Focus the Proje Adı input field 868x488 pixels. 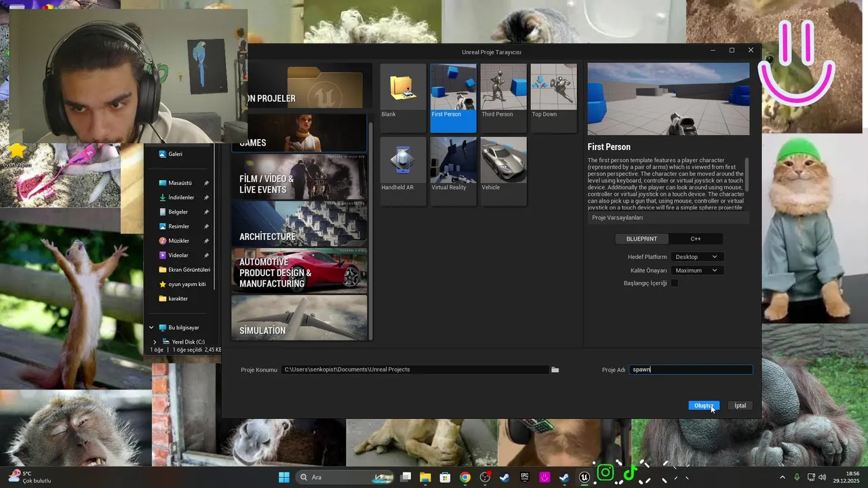pos(690,369)
